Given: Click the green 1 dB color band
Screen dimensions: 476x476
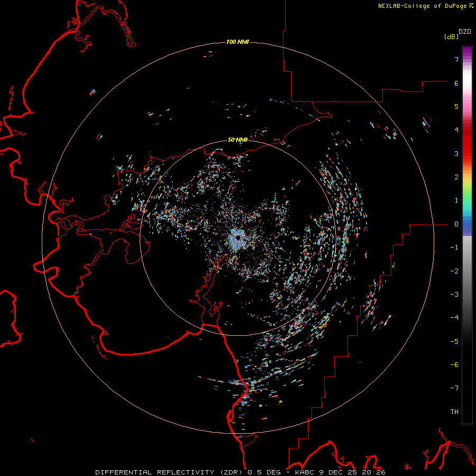Looking at the screenshot, I should coord(467,200).
